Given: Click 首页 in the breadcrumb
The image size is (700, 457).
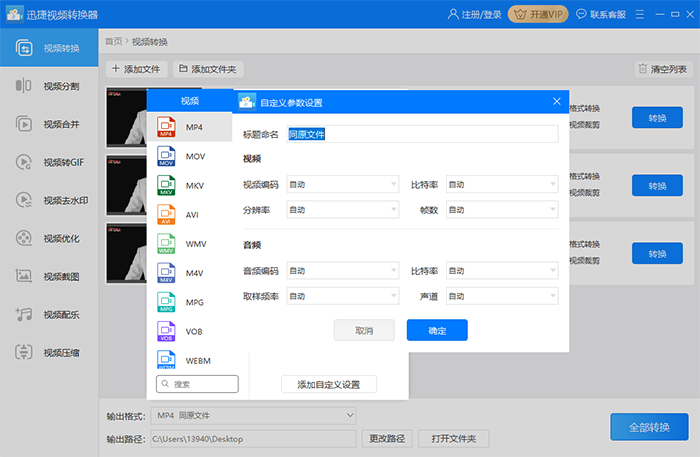Looking at the screenshot, I should [x=113, y=42].
